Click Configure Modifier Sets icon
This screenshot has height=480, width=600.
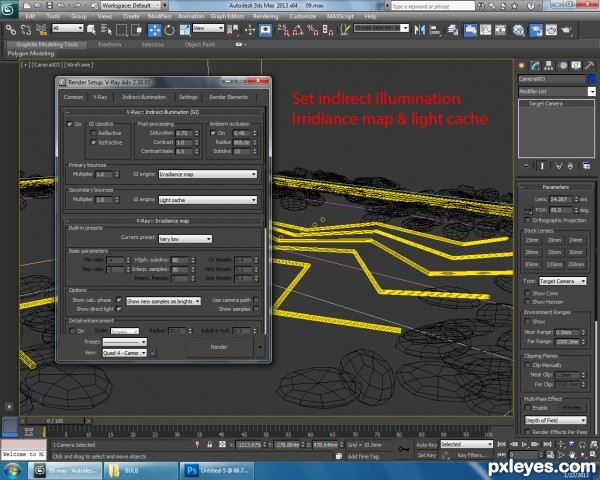[x=586, y=166]
